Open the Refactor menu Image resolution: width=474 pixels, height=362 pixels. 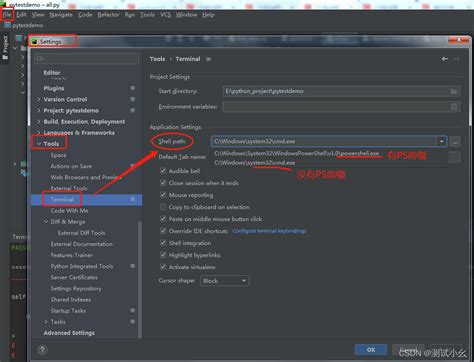(x=108, y=15)
